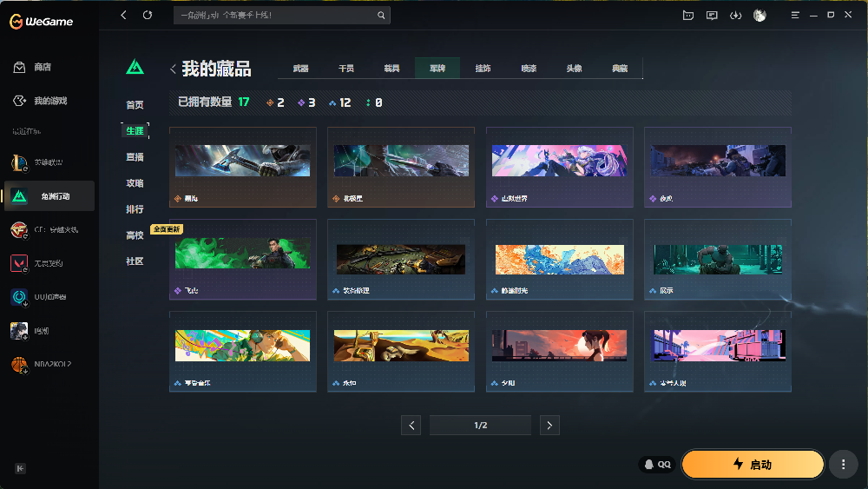The height and width of the screenshot is (489, 868).
Task: Open 高校 in game menu
Action: (x=135, y=235)
